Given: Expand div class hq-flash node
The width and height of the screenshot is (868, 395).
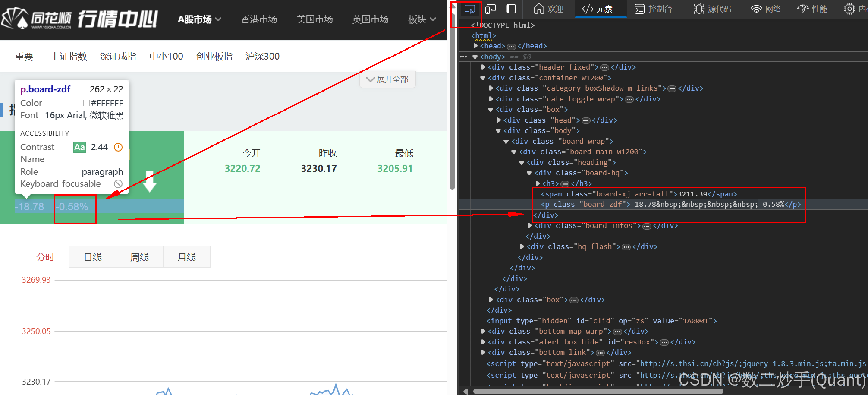Looking at the screenshot, I should (522, 246).
